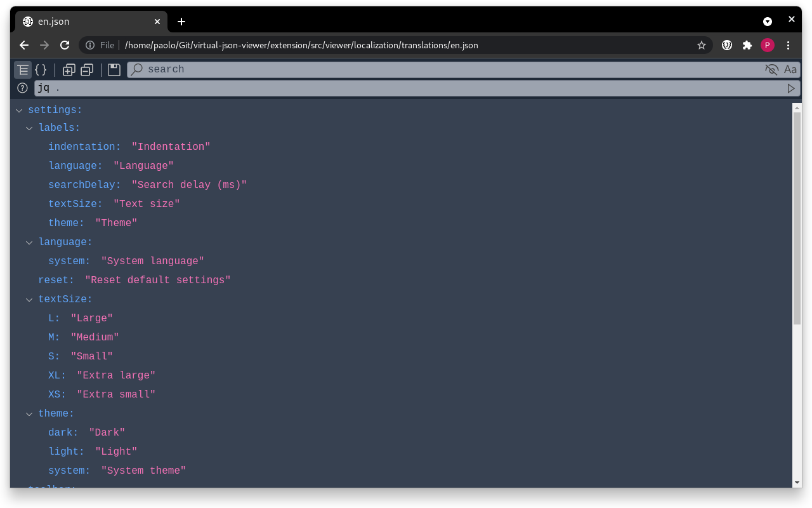The height and width of the screenshot is (508, 812).
Task: Open jq help via the question mark icon
Action: tap(22, 88)
